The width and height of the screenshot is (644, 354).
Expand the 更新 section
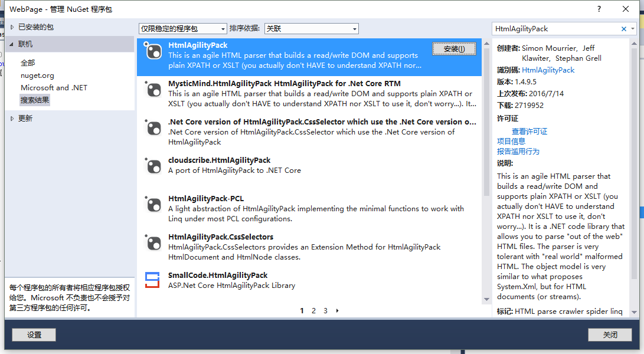12,118
